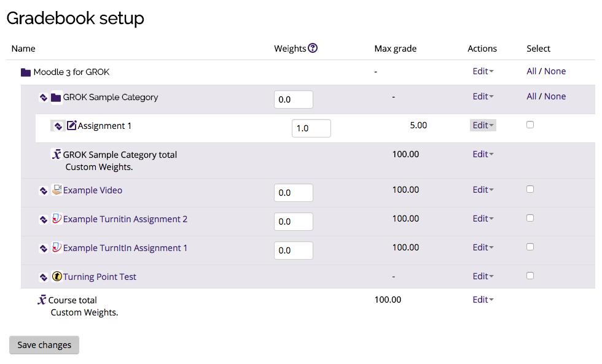
Task: Select All in the Moodle 3 for GROK row
Action: click(x=531, y=71)
